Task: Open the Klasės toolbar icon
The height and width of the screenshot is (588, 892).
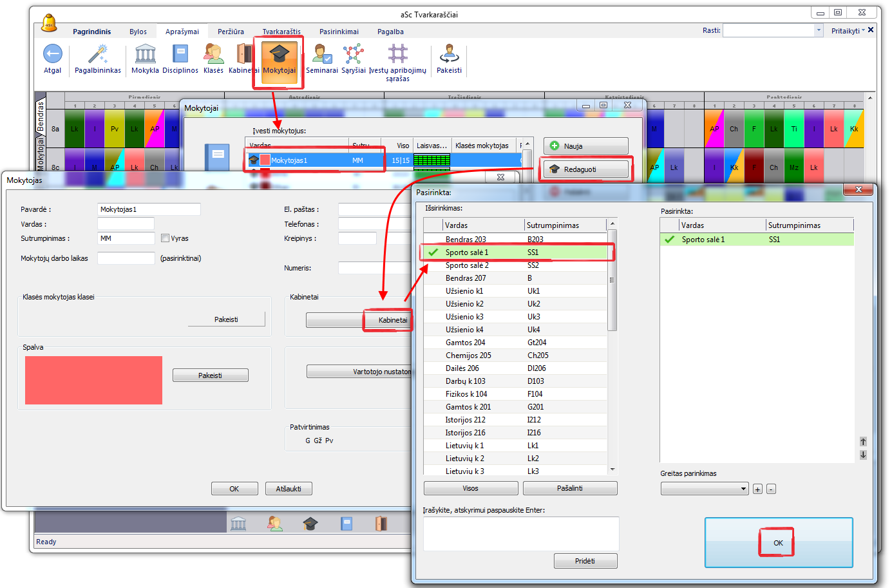Action: [213, 54]
